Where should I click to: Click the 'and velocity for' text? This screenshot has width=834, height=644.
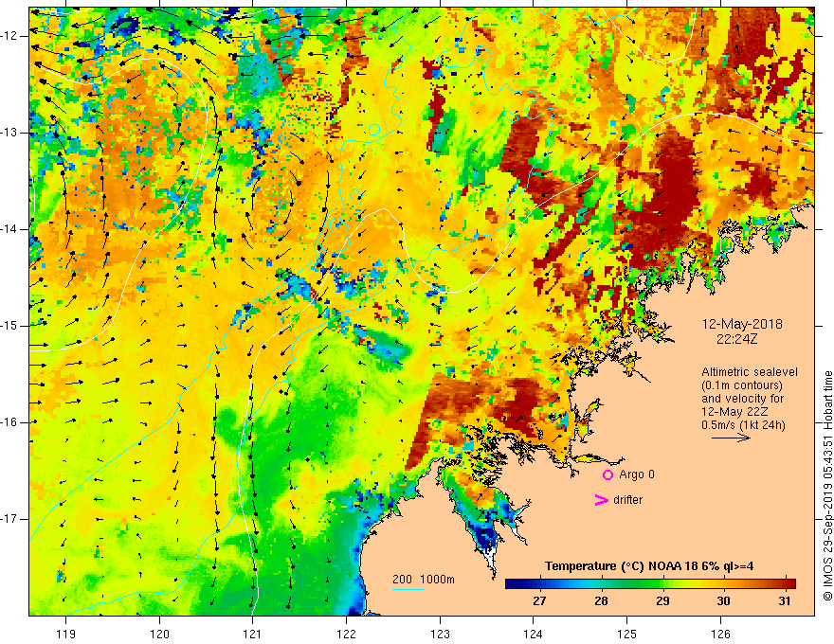click(x=742, y=399)
